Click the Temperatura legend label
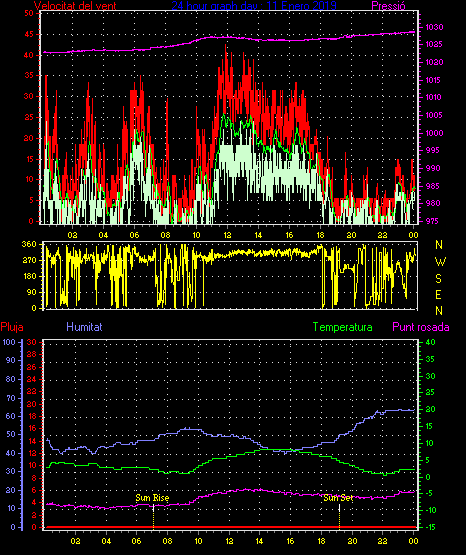 click(x=343, y=327)
